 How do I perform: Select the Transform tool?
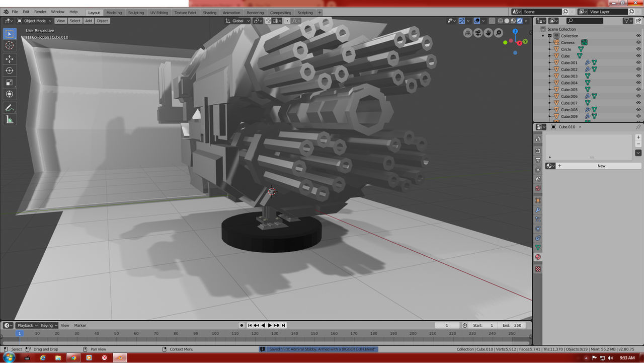point(10,94)
